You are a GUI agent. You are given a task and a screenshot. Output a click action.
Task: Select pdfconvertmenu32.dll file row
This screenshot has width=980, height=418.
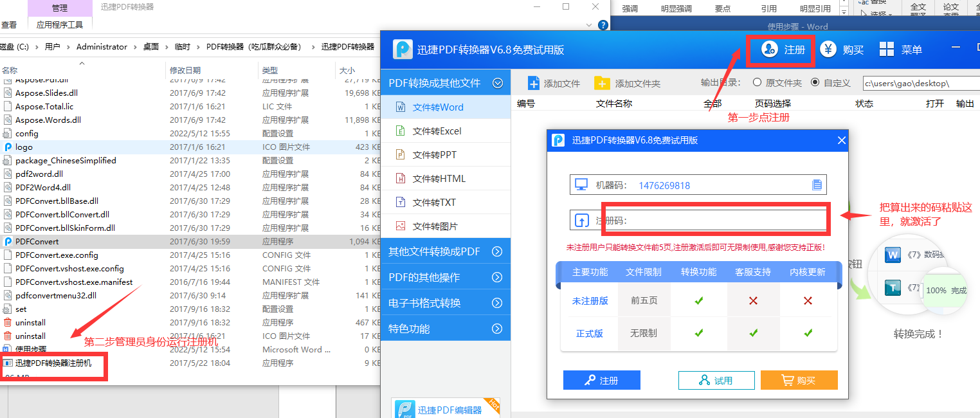click(x=190, y=295)
